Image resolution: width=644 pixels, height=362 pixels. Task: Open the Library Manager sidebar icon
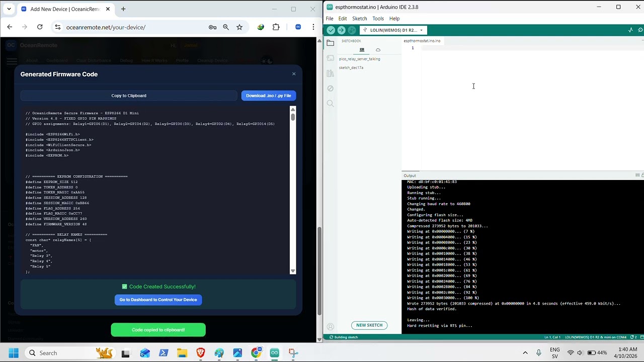pyautogui.click(x=330, y=73)
